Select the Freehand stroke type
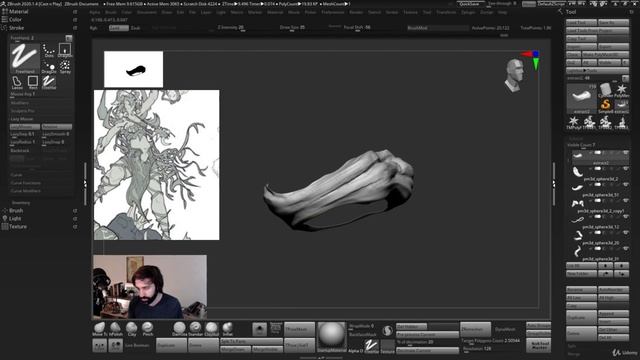640x360 pixels. point(25,58)
